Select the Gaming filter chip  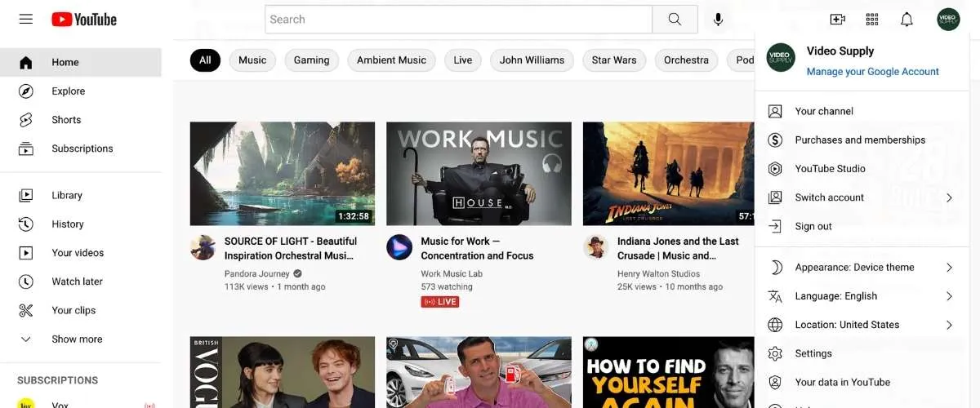coord(312,60)
